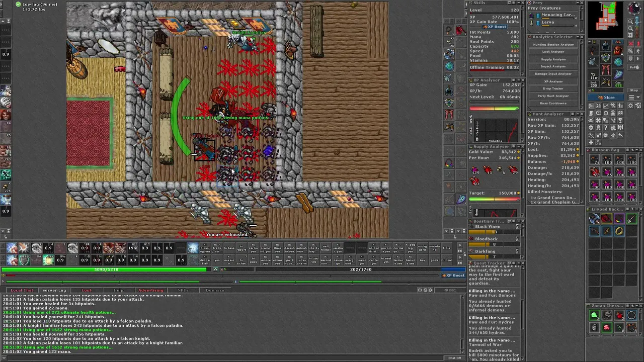Open the Boss Cooldowns panel
This screenshot has height=362, width=644.
pyautogui.click(x=553, y=103)
